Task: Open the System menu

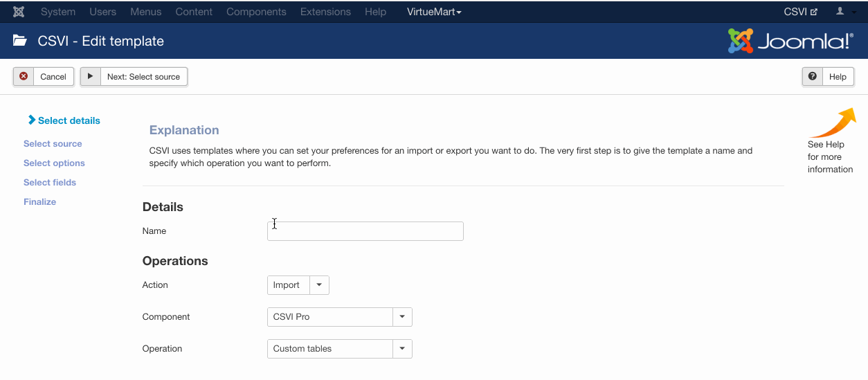Action: point(58,12)
